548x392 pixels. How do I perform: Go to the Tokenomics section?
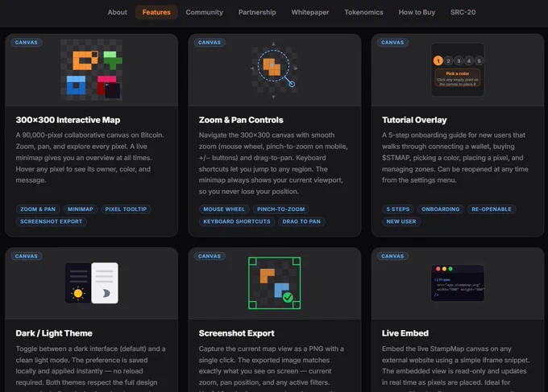coord(363,12)
